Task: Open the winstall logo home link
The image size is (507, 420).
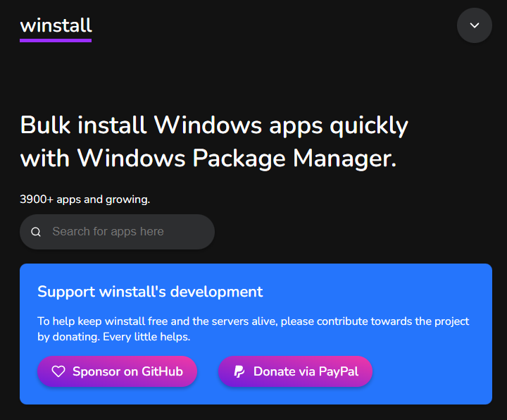Action: click(56, 25)
